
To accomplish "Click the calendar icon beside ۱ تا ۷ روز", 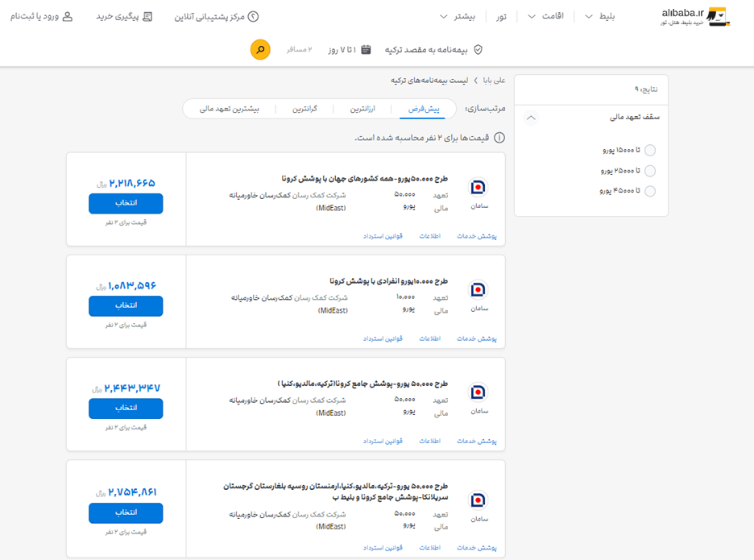I will [366, 49].
